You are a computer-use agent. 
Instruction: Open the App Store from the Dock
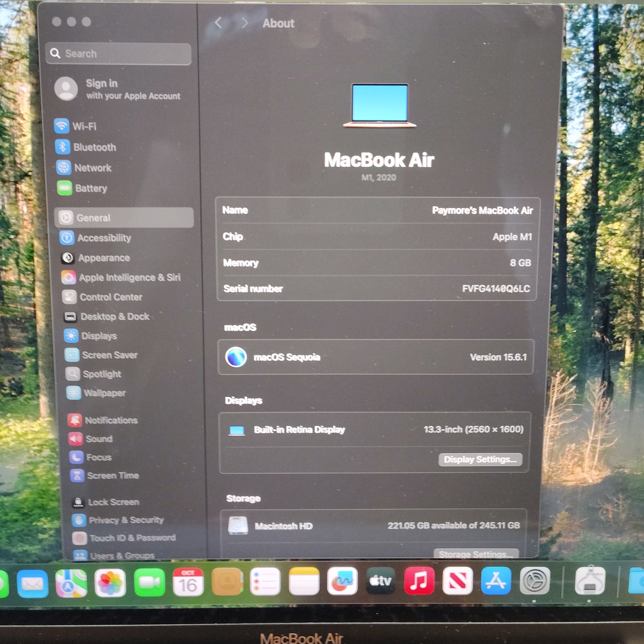tap(496, 581)
